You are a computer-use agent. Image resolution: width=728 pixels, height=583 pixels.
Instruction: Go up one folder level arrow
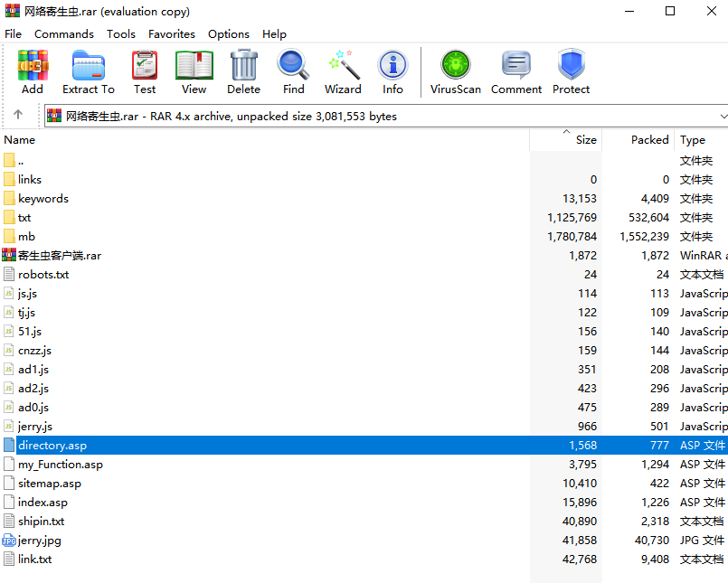click(18, 116)
